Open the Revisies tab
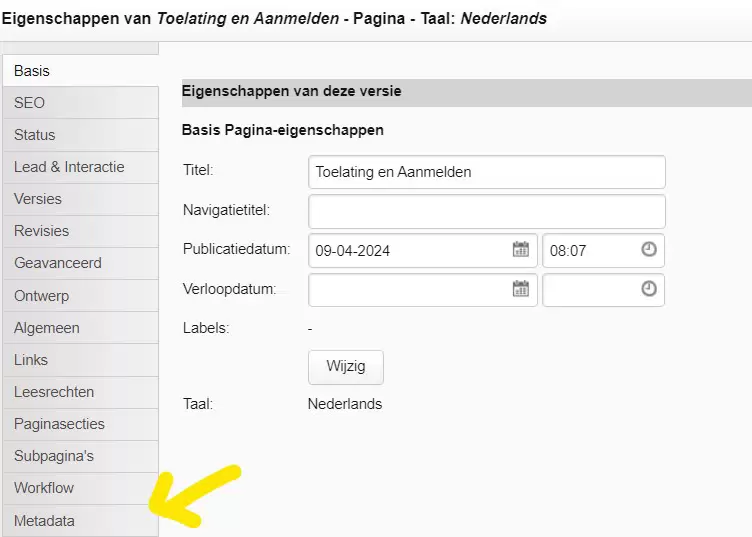The image size is (752, 537). click(79, 231)
